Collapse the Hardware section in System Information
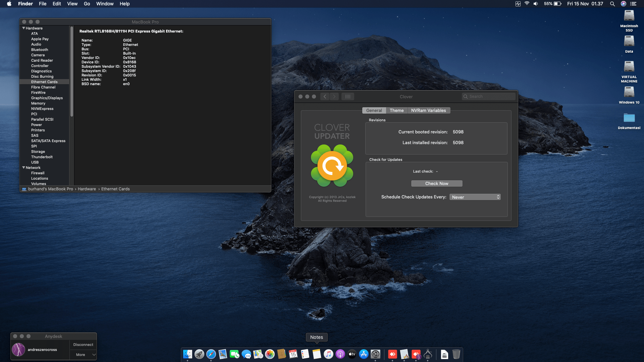644x362 pixels. [x=23, y=28]
